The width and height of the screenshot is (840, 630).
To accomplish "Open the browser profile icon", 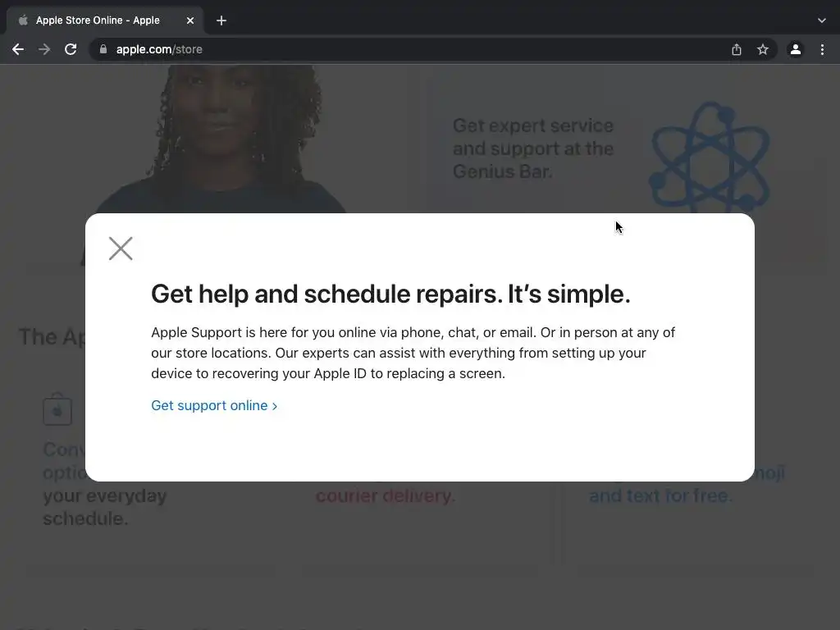I will click(796, 49).
